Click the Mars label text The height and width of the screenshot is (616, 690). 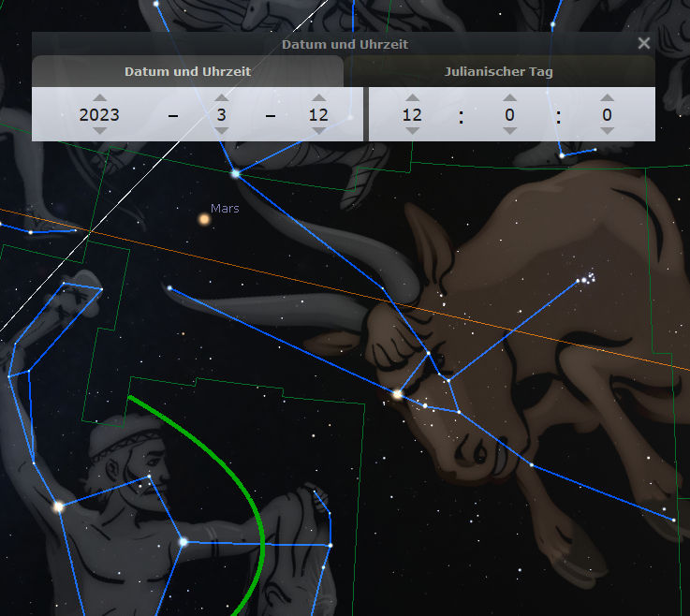225,209
